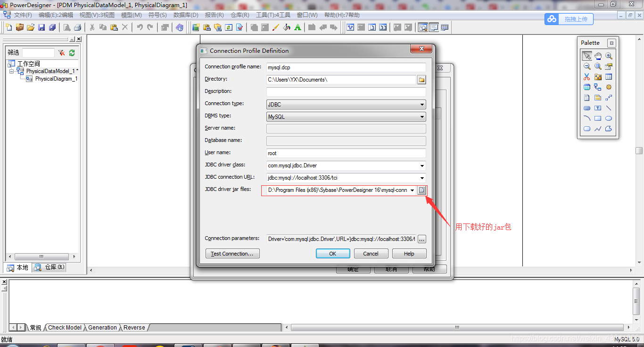
Task: Select the Procedure gear tool in Palette
Action: pos(609,87)
